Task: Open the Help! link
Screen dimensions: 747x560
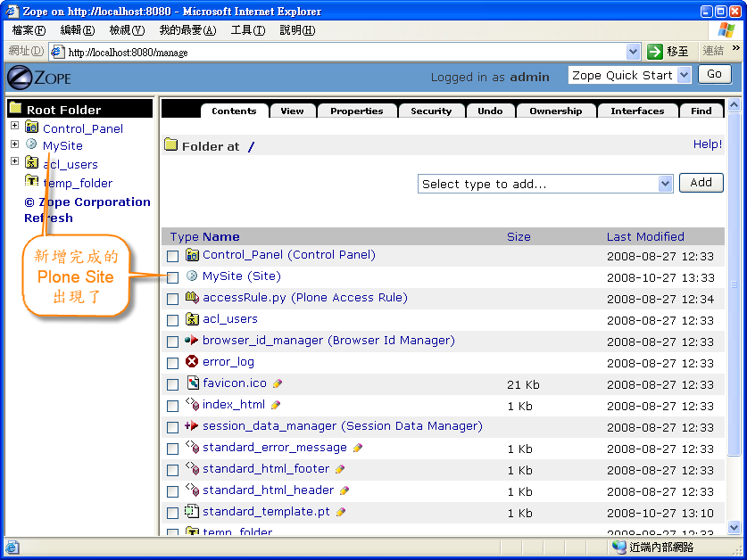Action: [708, 144]
